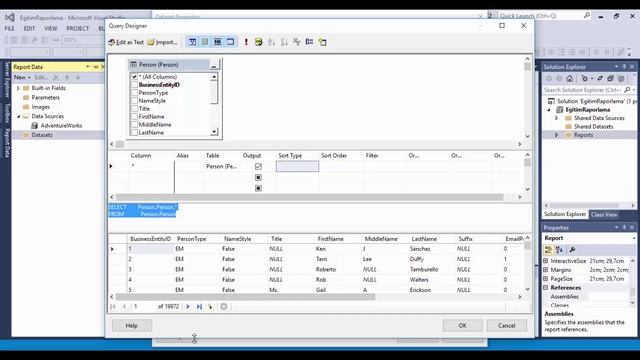This screenshot has height=360, width=640.
Task: Click Cancel in Query Designer
Action: [507, 325]
